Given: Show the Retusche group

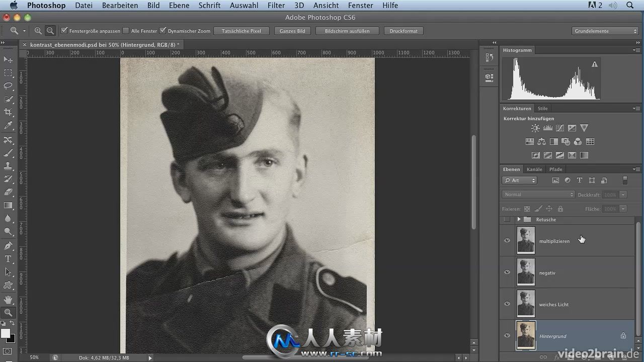Looking at the screenshot, I should point(507,220).
